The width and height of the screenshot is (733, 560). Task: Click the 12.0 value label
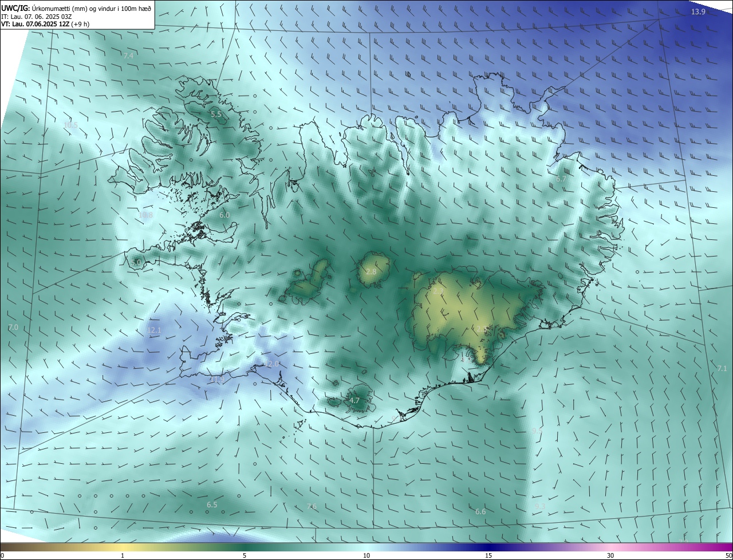point(271,364)
